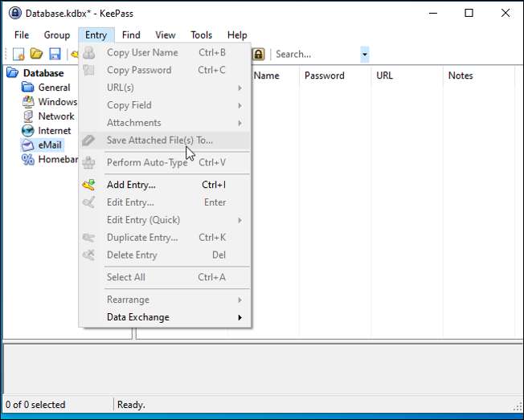Click the Search... input field
The width and height of the screenshot is (524, 420).
point(317,54)
